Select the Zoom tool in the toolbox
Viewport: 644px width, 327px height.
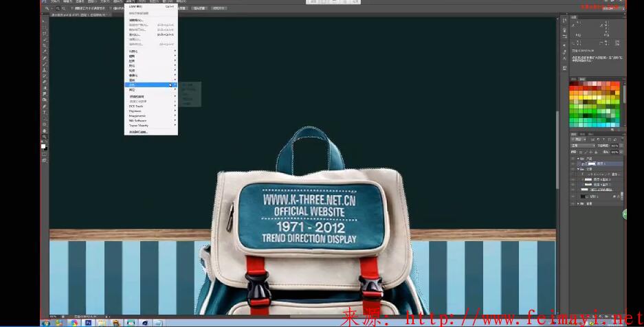45,137
